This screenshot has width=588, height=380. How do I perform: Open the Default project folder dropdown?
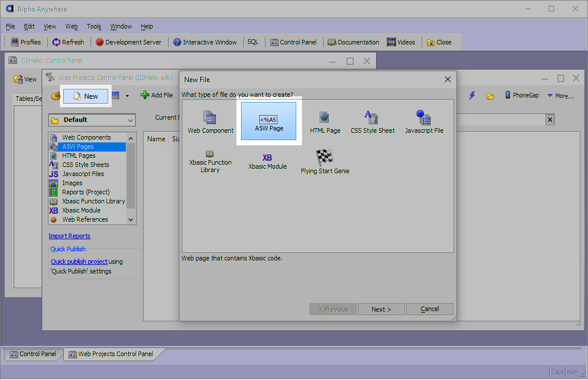coord(92,120)
